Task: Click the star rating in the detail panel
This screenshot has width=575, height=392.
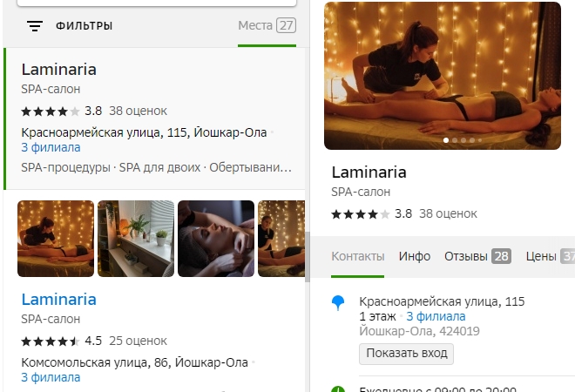Action: 361,214
